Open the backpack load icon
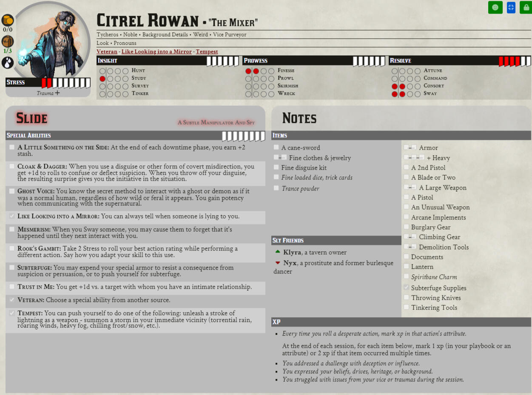The image size is (532, 395). pos(8,42)
